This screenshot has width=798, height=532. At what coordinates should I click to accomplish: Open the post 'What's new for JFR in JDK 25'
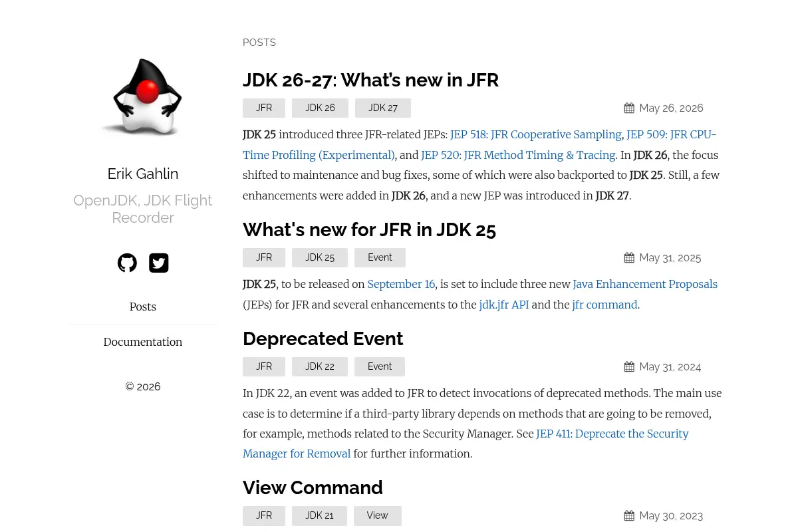(369, 230)
